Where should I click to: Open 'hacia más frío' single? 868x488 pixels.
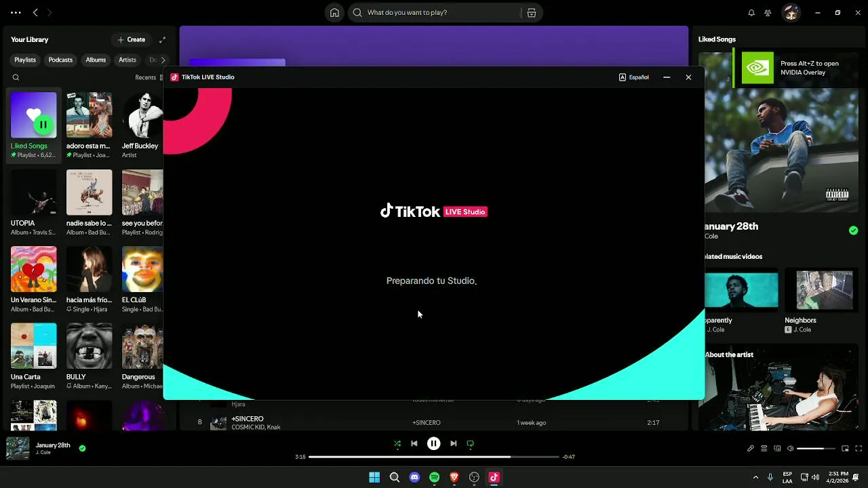[x=89, y=279]
